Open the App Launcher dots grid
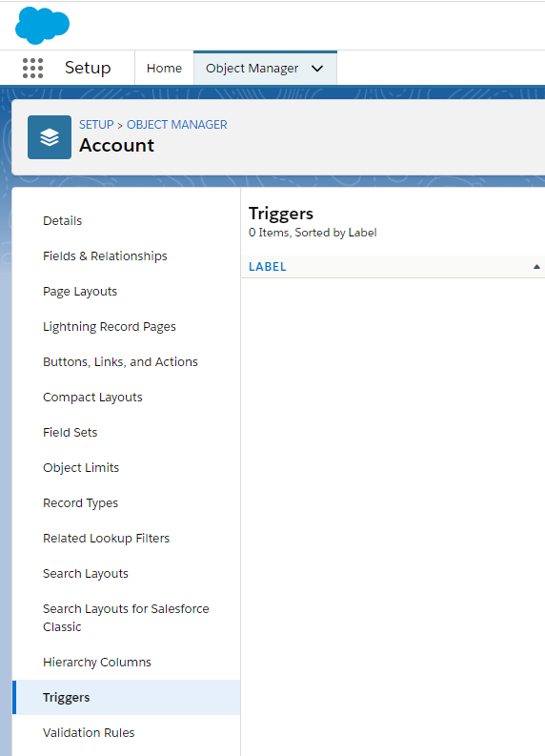Viewport: 545px width, 756px height. tap(32, 68)
